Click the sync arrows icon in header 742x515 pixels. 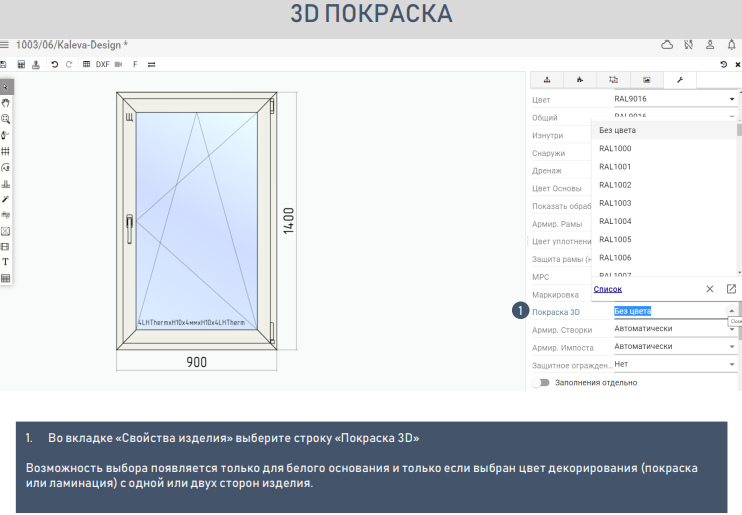(689, 45)
